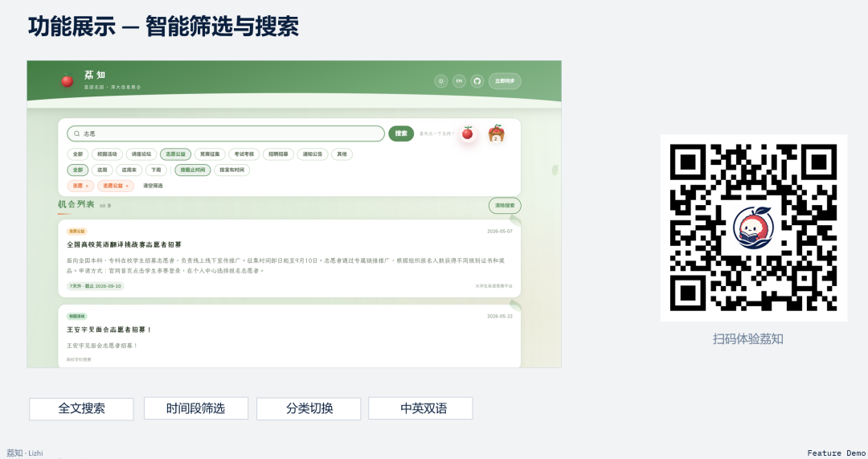Select the 其他 category chip

(x=342, y=154)
